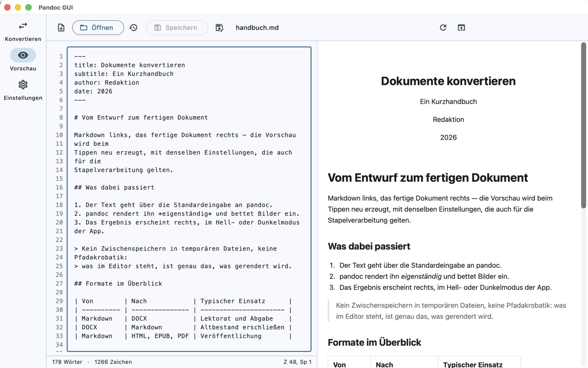Screen dimensions: 588x368
Task: Click the save-as icon beside Speichern
Action: coord(219,28)
